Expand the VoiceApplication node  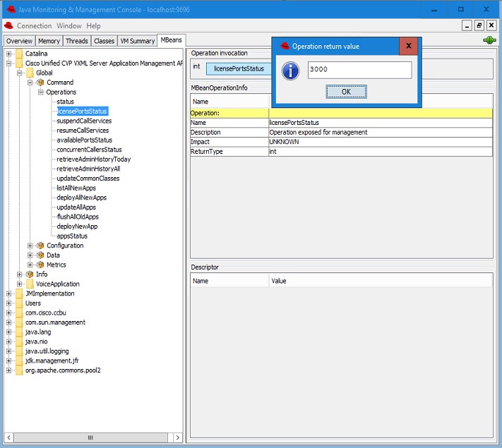19,284
